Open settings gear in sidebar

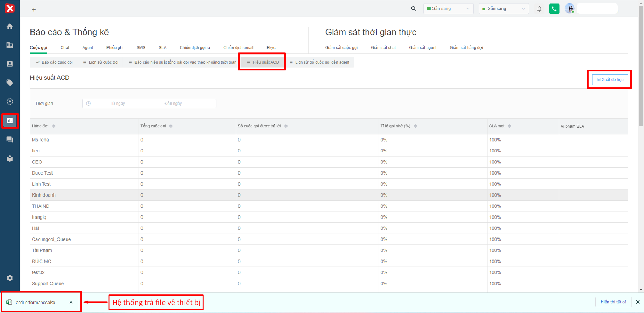pyautogui.click(x=10, y=278)
